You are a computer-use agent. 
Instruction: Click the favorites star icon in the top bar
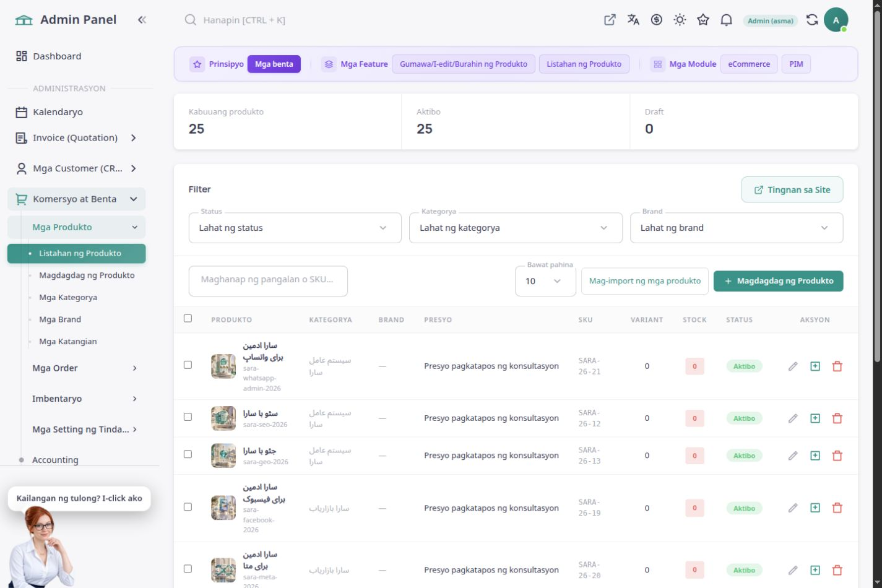(x=703, y=20)
